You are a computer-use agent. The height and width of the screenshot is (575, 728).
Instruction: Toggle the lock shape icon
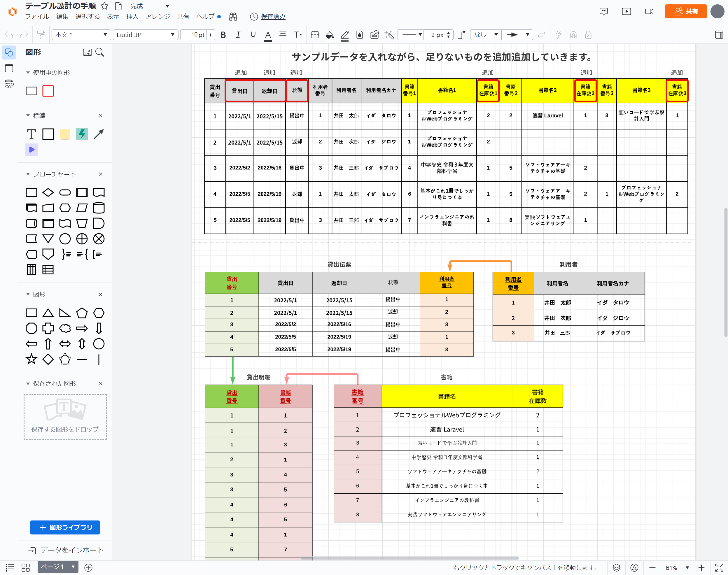tap(588, 35)
